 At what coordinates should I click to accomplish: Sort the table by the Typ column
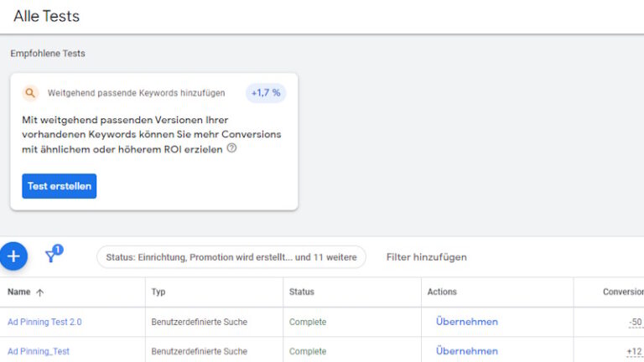(158, 292)
